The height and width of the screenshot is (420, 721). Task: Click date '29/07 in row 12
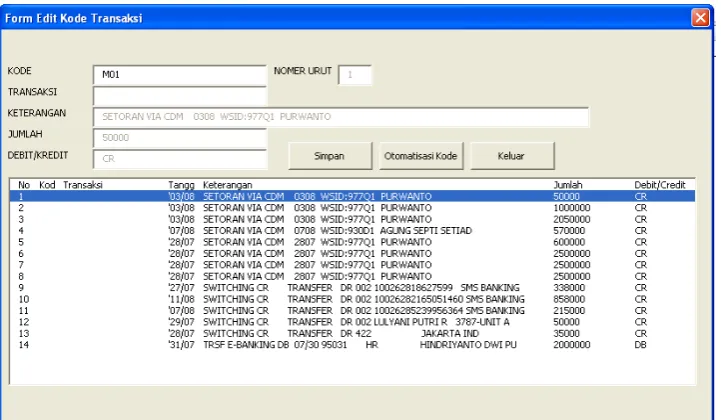pyautogui.click(x=182, y=322)
